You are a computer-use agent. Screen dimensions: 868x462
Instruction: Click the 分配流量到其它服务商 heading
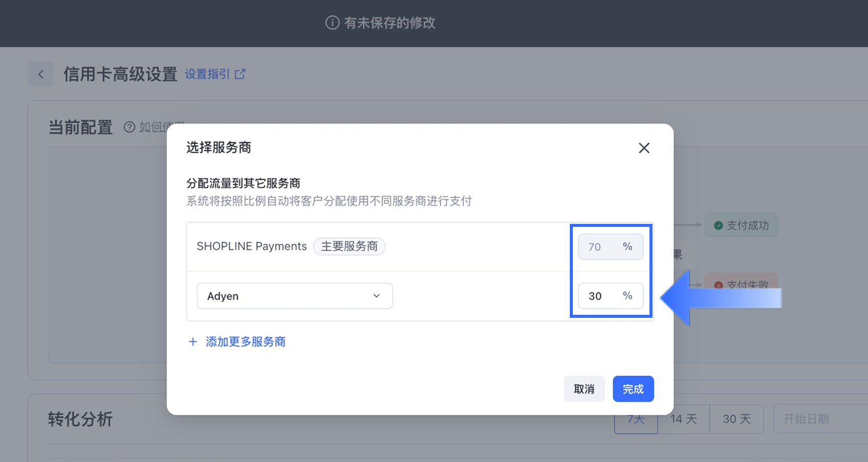click(244, 183)
